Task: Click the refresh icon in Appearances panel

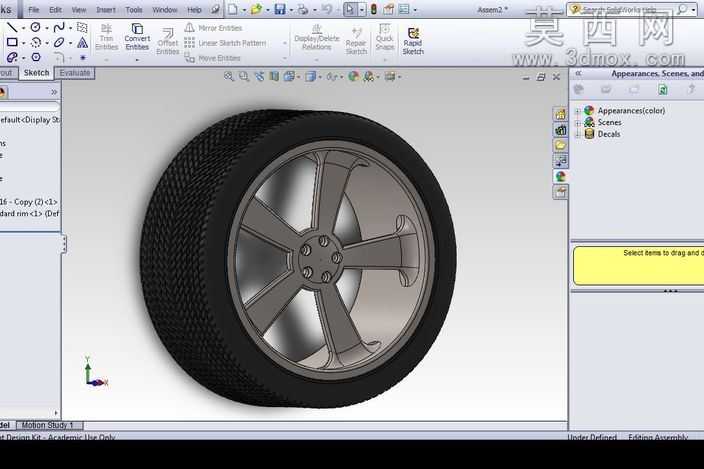Action: pyautogui.click(x=662, y=90)
